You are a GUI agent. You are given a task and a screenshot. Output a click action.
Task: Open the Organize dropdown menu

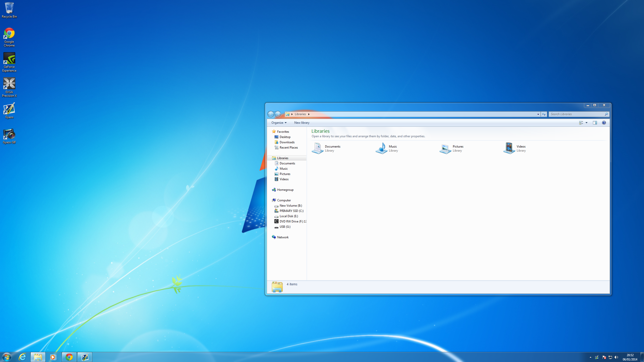tap(279, 123)
